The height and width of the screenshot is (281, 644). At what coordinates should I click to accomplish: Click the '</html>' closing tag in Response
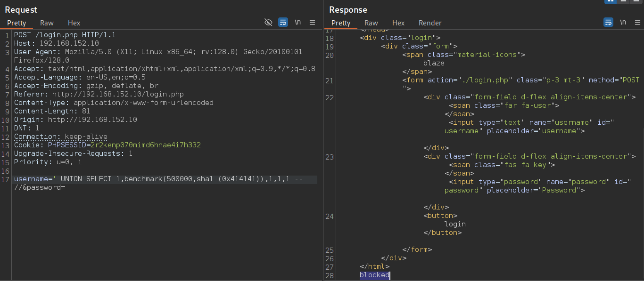374,266
